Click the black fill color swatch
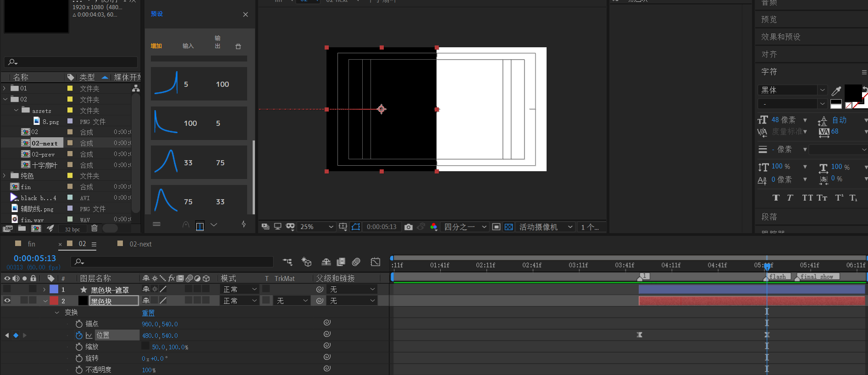The height and width of the screenshot is (375, 868). (853, 94)
